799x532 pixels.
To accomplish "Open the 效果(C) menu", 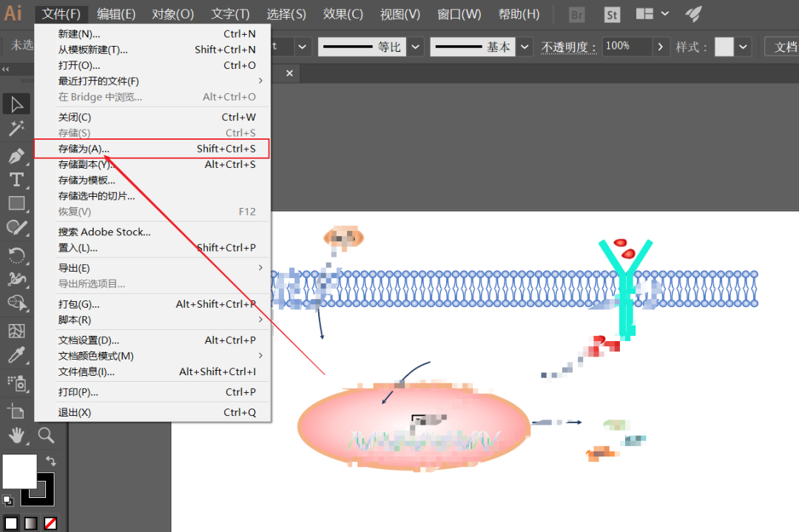I will [343, 14].
